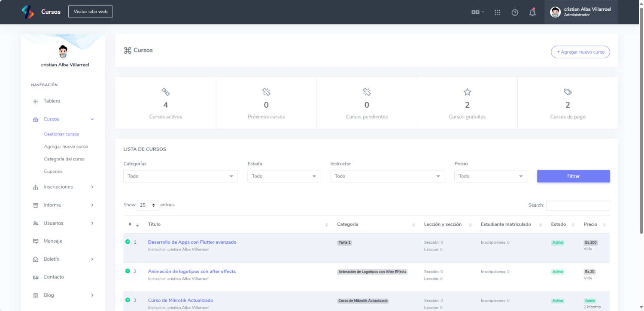Expand details for Curso de Mikrotik row

pos(128,300)
